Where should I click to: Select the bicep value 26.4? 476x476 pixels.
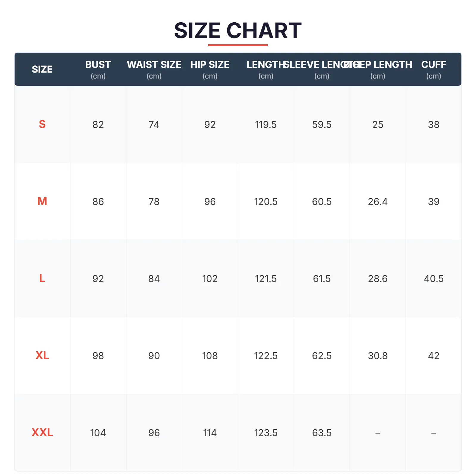pos(378,201)
